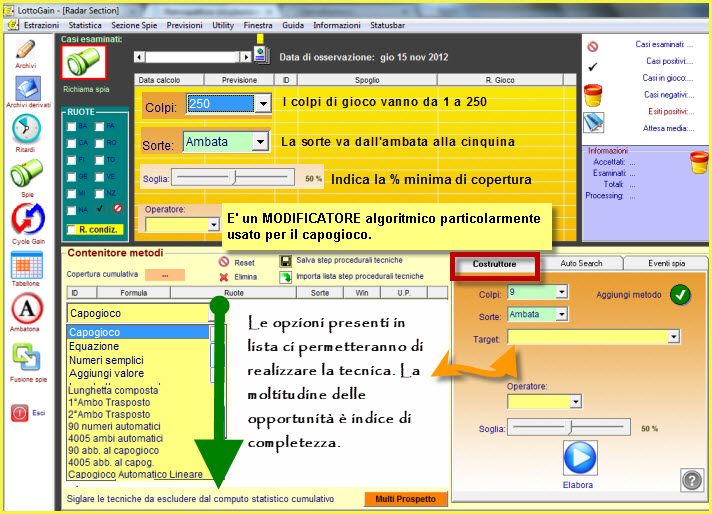The height and width of the screenshot is (514, 712).
Task: Open the Spie flashlight icon in sidebar
Action: coord(27,173)
